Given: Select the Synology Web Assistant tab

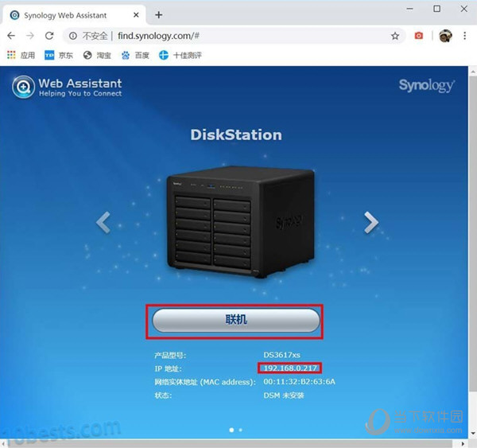Looking at the screenshot, I should click(73, 15).
